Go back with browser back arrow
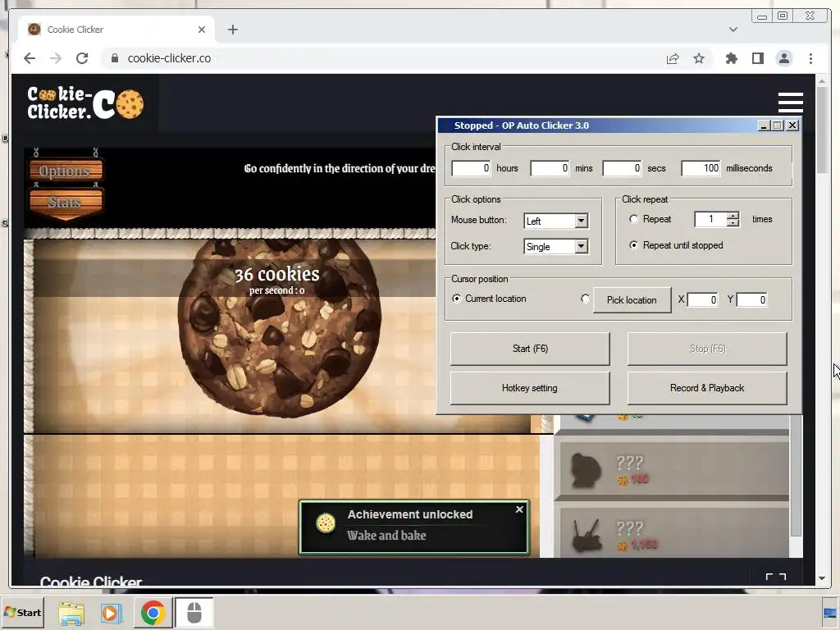This screenshot has width=840, height=630. (x=30, y=58)
